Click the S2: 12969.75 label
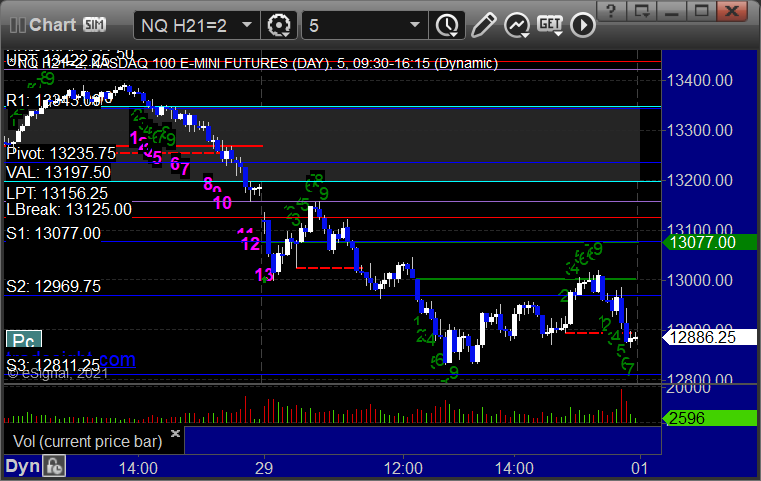The image size is (761, 481). pos(53,286)
